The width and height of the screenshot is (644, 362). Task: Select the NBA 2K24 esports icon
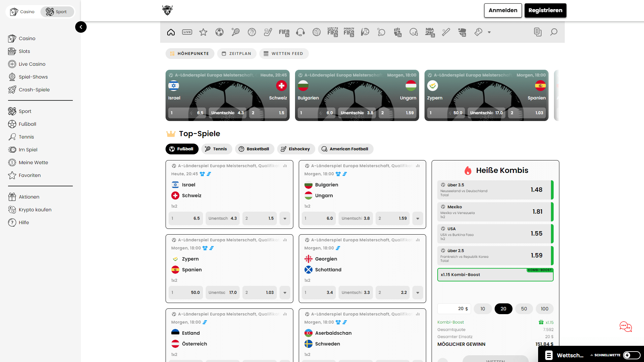tap(430, 32)
